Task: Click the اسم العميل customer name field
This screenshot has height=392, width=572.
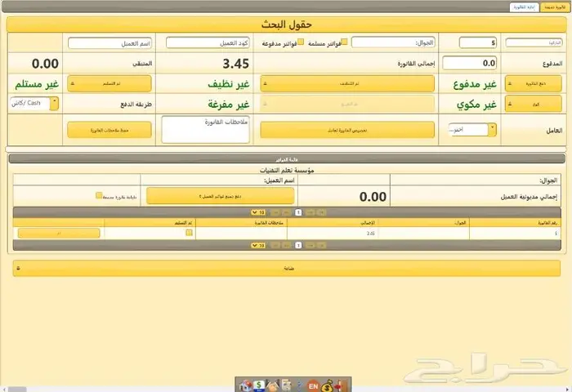Action: click(109, 43)
